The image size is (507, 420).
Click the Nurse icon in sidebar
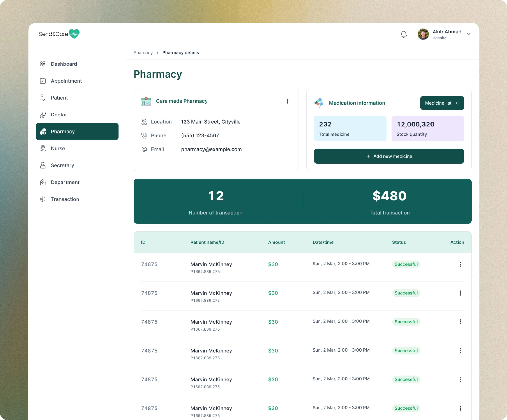tap(43, 148)
